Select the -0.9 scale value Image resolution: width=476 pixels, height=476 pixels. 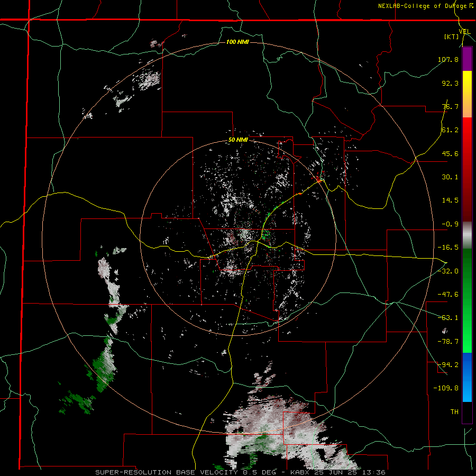click(450, 224)
